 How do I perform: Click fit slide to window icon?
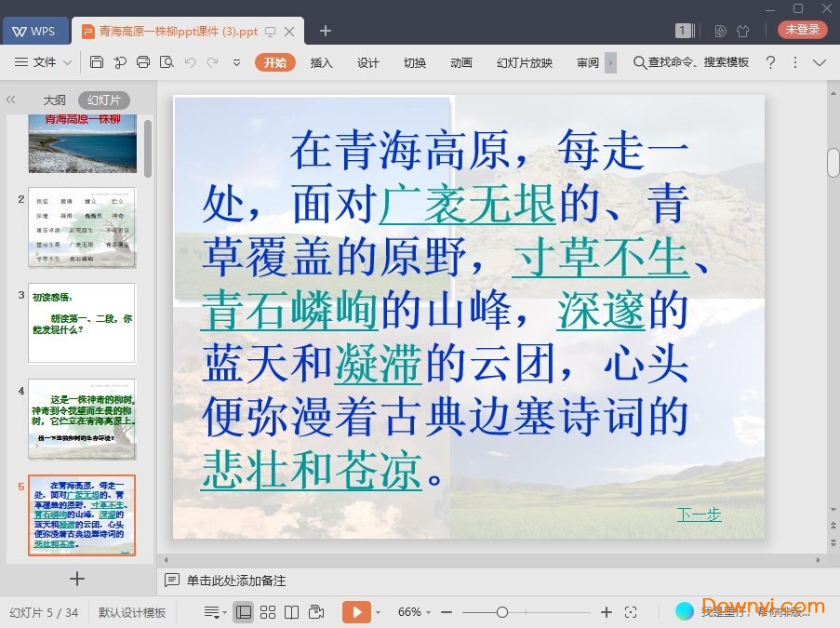tap(631, 612)
